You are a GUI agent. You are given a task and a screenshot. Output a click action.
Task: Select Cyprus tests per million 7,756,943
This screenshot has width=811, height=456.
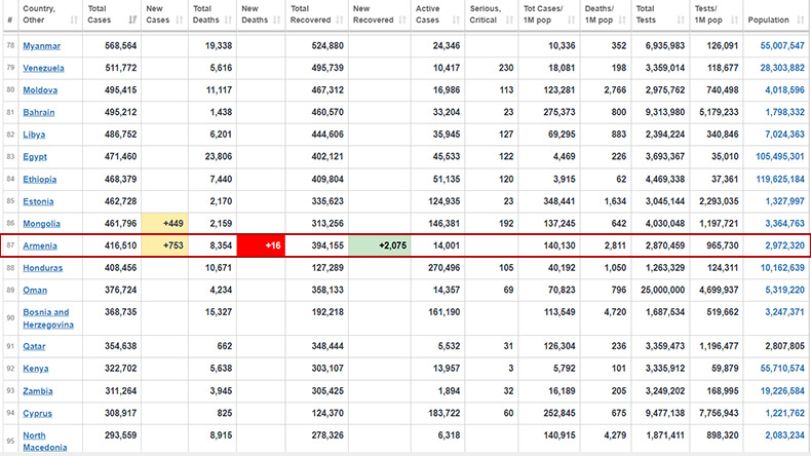coord(718,413)
